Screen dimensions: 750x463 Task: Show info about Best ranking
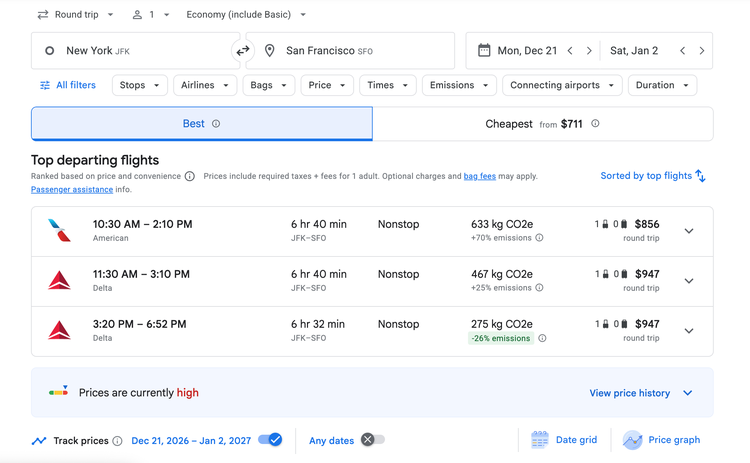coord(216,124)
